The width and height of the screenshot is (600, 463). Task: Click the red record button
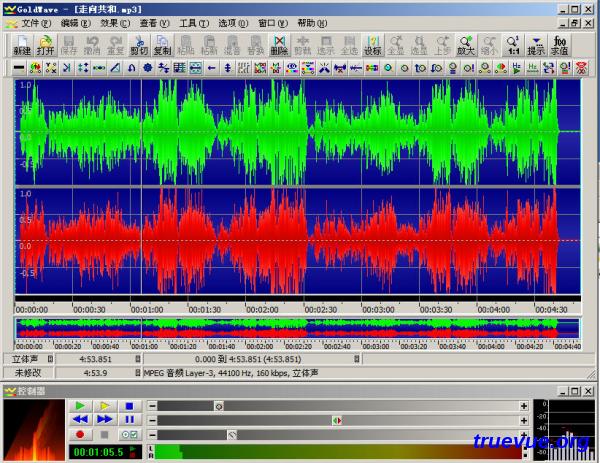(80, 435)
